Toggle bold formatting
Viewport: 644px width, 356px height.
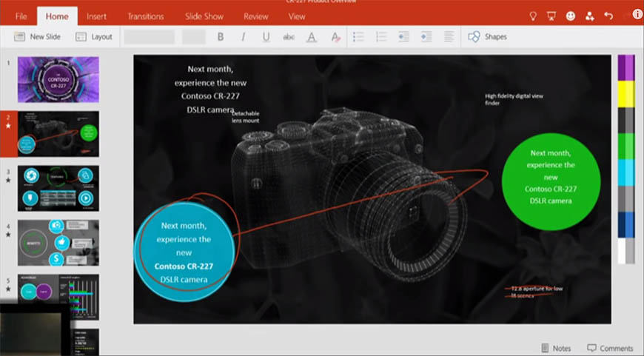click(x=221, y=36)
